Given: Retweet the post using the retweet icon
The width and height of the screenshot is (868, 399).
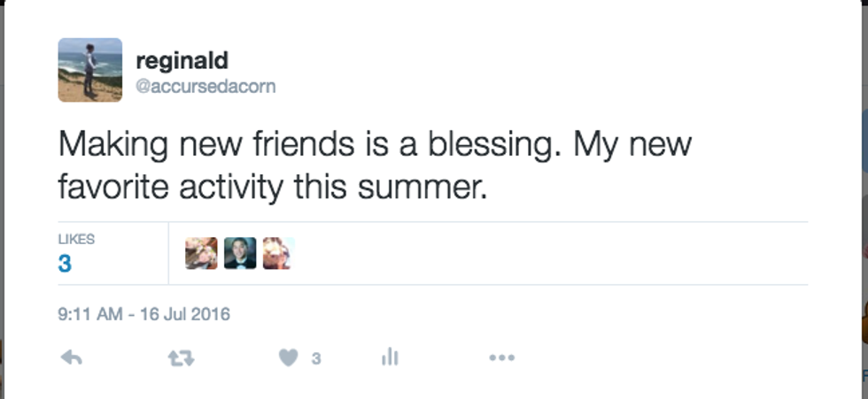Looking at the screenshot, I should [181, 357].
